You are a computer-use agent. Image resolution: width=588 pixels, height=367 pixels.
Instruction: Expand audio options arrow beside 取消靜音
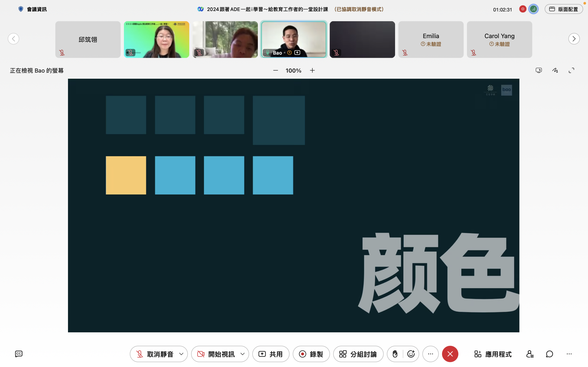181,354
